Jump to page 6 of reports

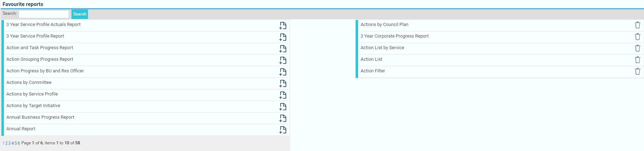[x=19, y=143]
